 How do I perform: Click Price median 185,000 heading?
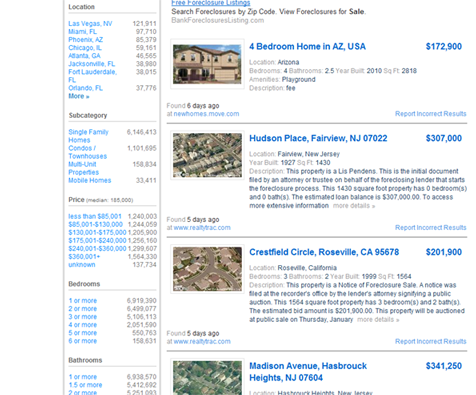[101, 200]
